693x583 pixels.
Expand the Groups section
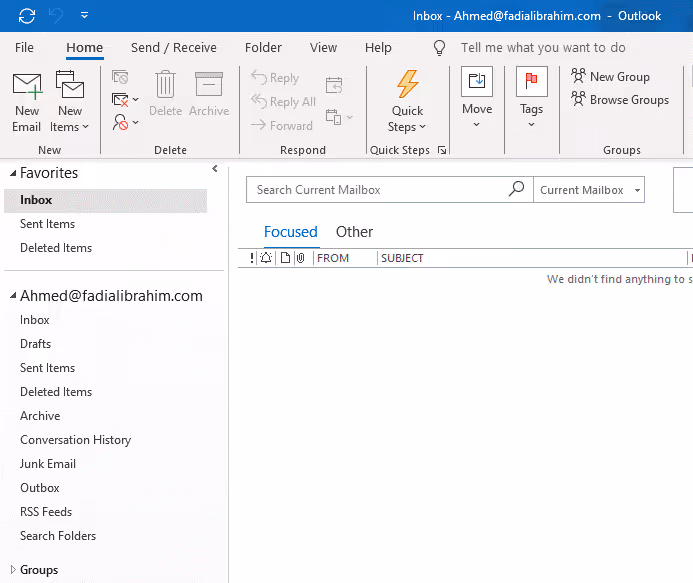(13, 569)
